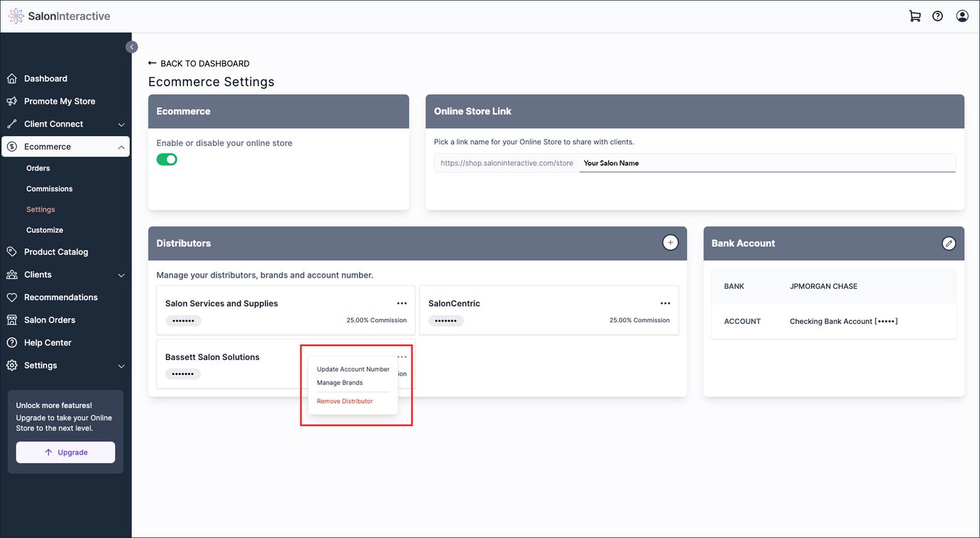The image size is (980, 538).
Task: Open the user profile icon
Action: 962,16
